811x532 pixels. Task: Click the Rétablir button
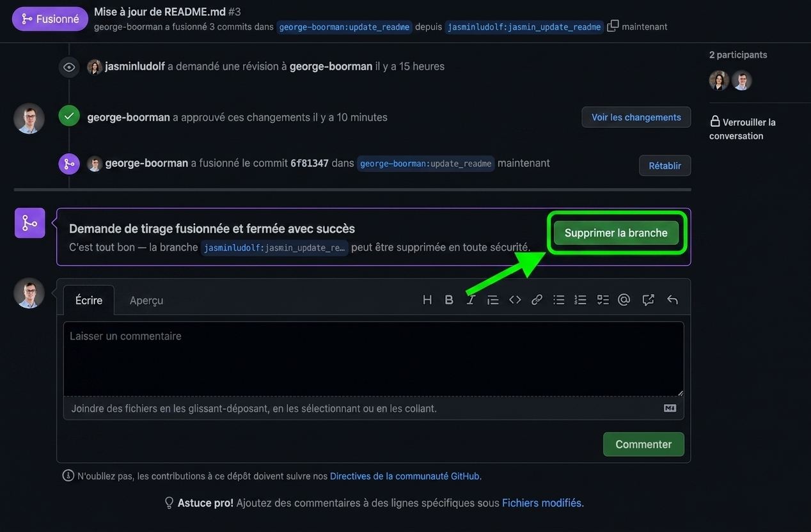point(665,166)
